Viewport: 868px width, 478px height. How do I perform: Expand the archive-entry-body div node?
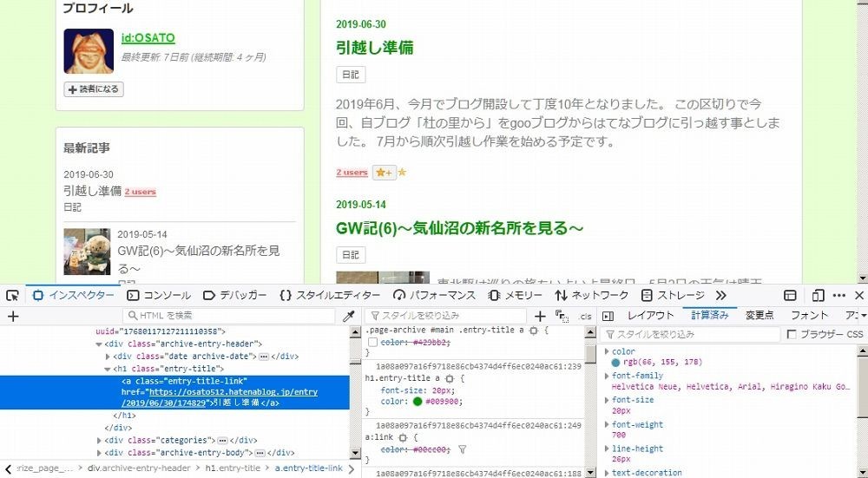[x=99, y=453]
